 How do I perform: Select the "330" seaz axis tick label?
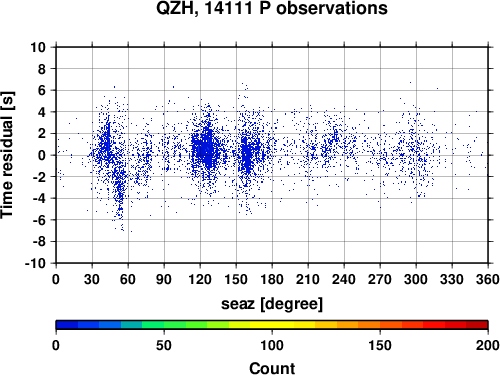(x=452, y=279)
